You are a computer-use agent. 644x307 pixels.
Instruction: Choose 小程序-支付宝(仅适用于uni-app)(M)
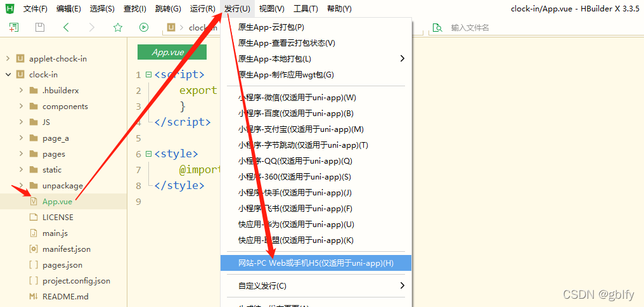(x=316, y=129)
